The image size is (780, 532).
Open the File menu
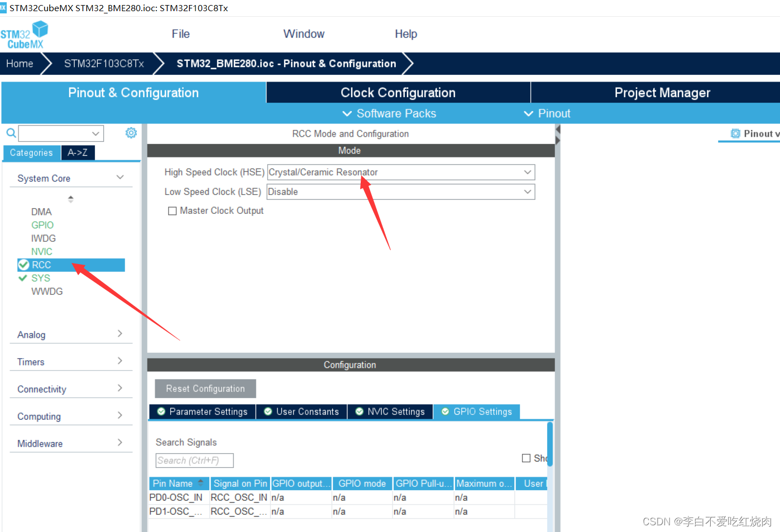[x=181, y=34]
